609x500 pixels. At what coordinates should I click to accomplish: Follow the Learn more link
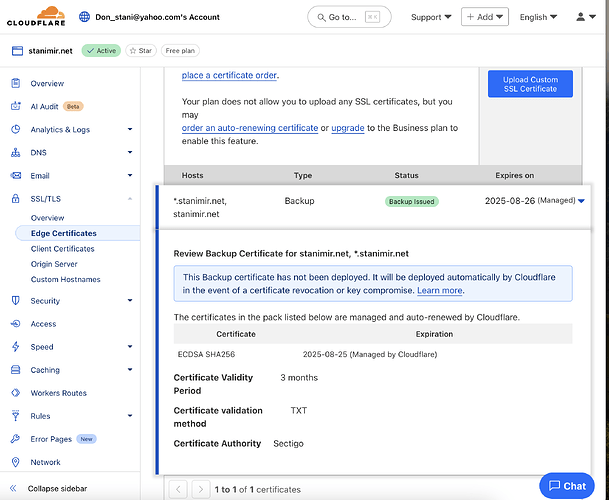coord(439,290)
